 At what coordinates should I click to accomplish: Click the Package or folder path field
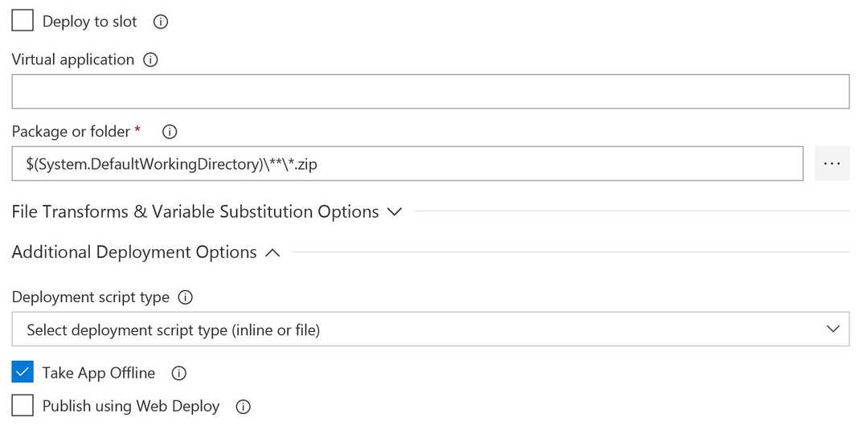[407, 163]
